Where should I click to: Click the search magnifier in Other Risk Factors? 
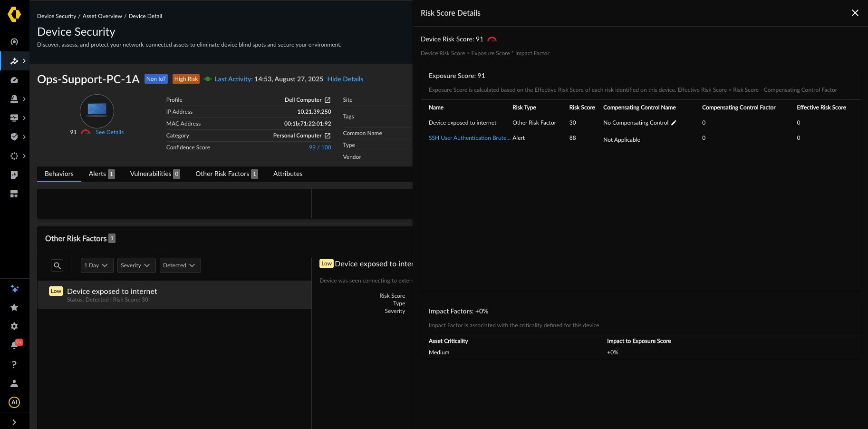[x=57, y=265]
